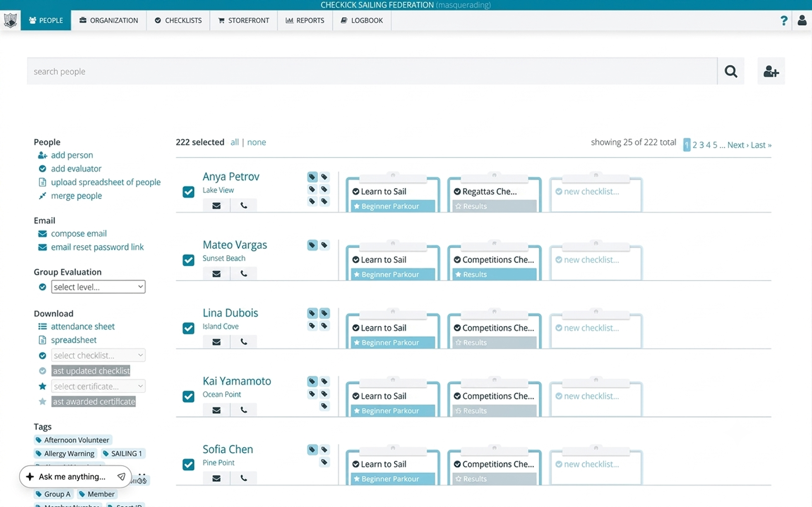Switch to the Storefront tab

click(243, 20)
